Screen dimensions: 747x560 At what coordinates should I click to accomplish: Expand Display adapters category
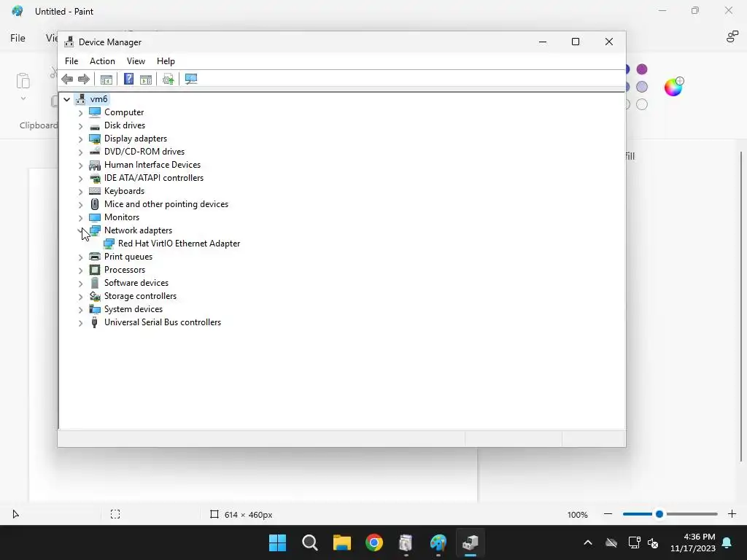[x=80, y=139]
